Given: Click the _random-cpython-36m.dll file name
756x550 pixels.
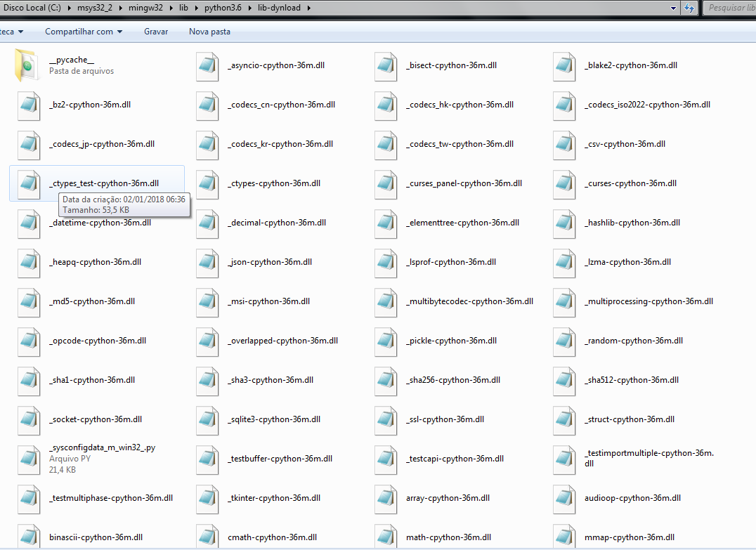Looking at the screenshot, I should coord(634,341).
